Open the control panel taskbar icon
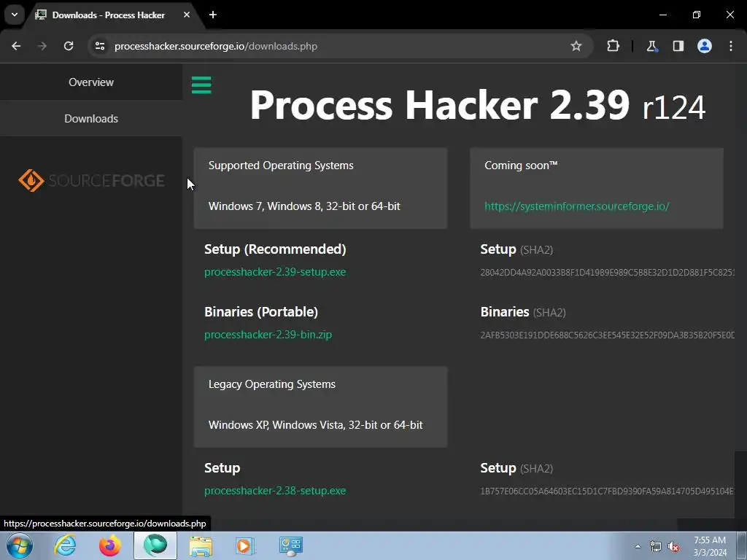This screenshot has height=560, width=747. [290, 545]
